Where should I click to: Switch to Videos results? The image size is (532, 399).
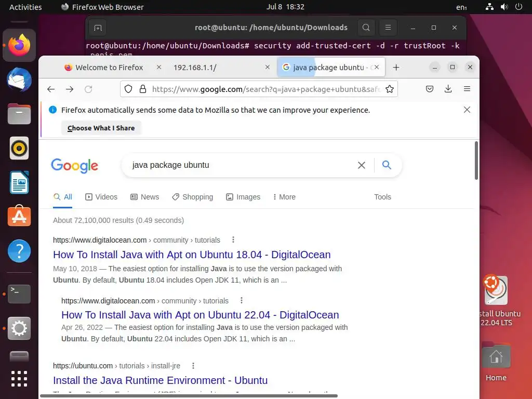pyautogui.click(x=101, y=197)
